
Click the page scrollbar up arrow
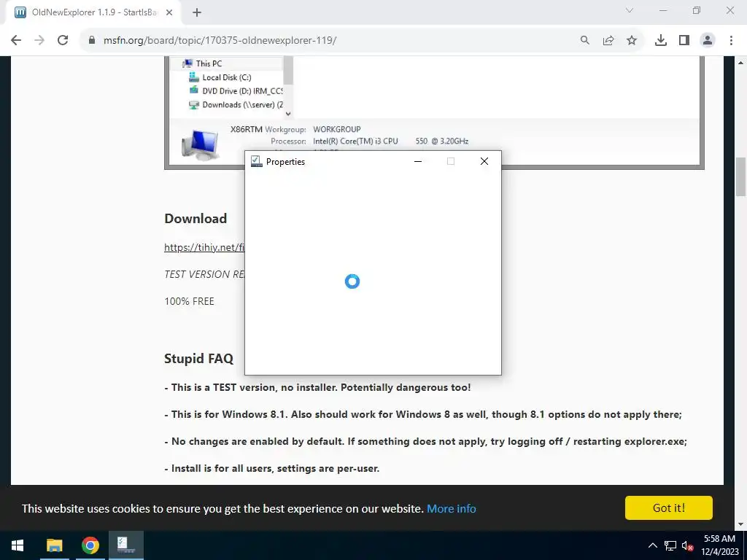click(740, 63)
